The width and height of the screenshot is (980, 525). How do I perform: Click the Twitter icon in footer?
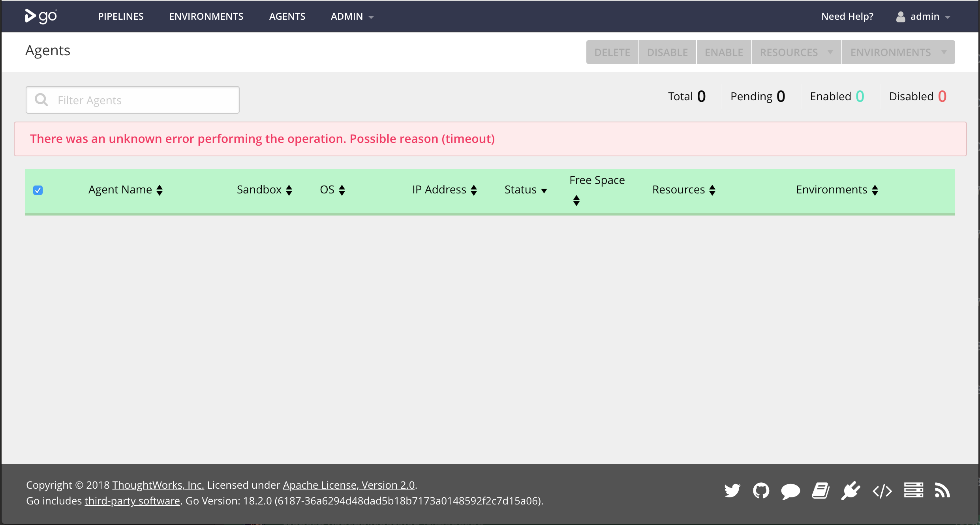coord(732,491)
